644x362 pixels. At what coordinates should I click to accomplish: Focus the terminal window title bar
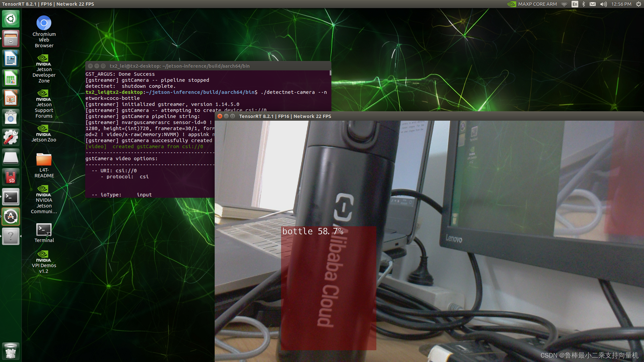pyautogui.click(x=208, y=66)
